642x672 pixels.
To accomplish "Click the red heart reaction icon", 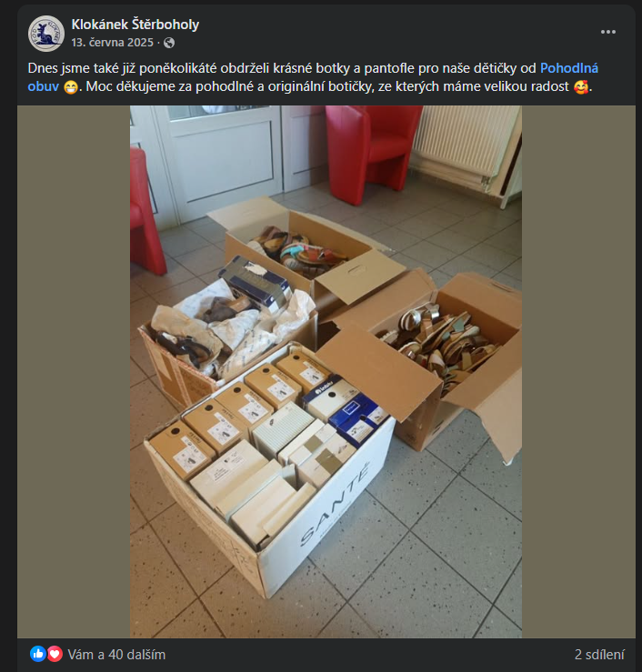I will click(55, 654).
